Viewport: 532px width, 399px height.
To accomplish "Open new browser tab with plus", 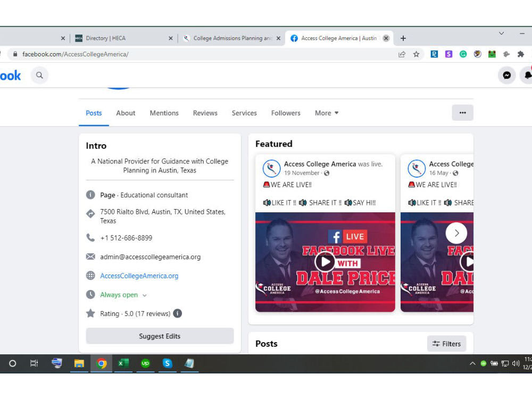I will [403, 38].
